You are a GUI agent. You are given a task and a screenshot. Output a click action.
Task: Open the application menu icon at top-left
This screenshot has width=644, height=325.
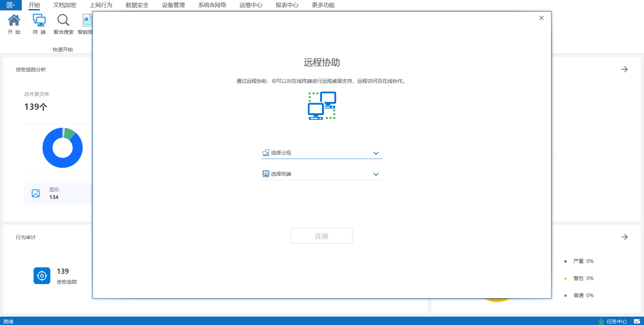pyautogui.click(x=10, y=5)
